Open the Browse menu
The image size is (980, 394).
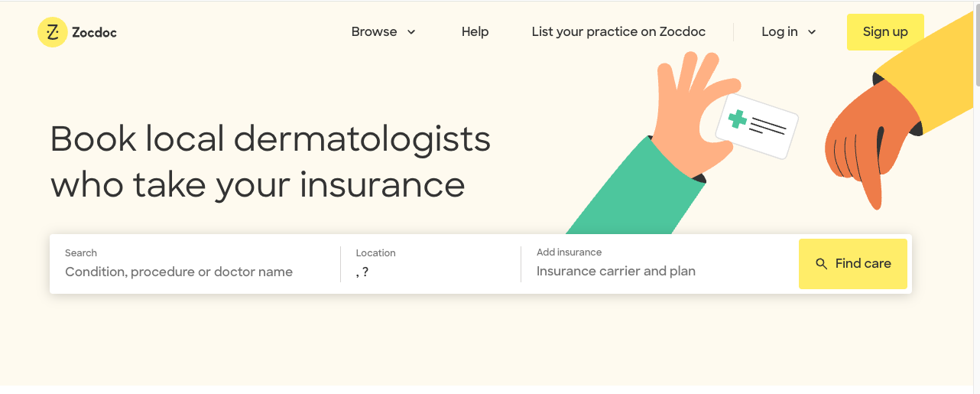[374, 32]
